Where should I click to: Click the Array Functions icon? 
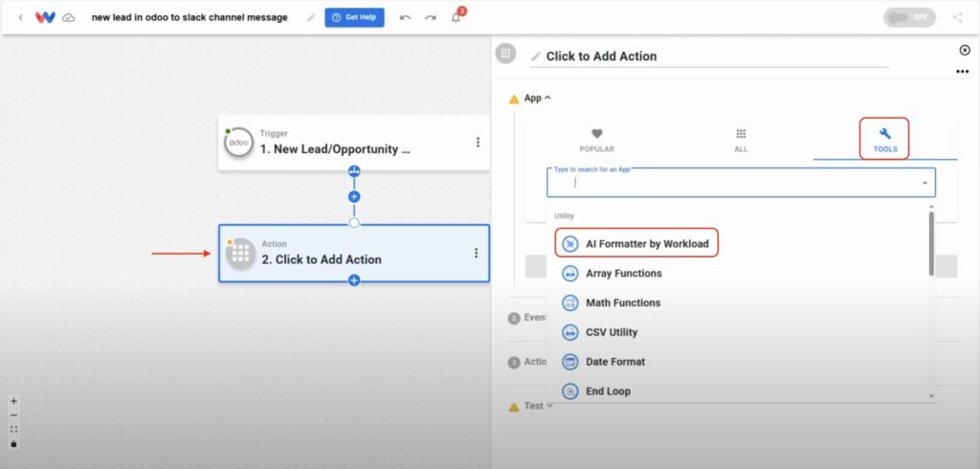570,274
